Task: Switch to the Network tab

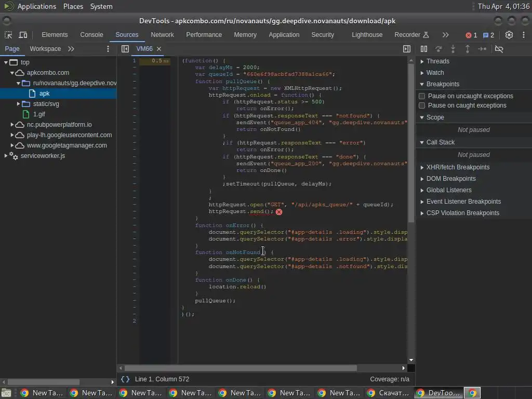Action: pos(162,35)
